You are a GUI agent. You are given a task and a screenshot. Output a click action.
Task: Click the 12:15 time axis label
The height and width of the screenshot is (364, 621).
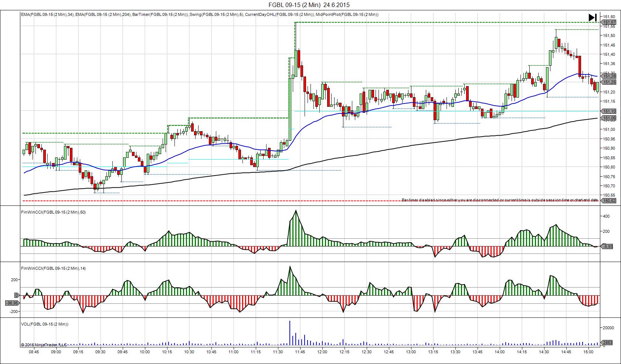(345, 352)
